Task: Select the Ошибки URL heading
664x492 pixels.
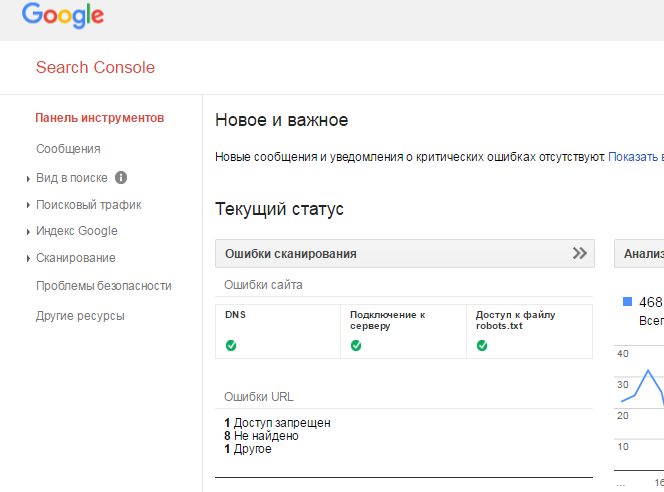Action: [258, 397]
